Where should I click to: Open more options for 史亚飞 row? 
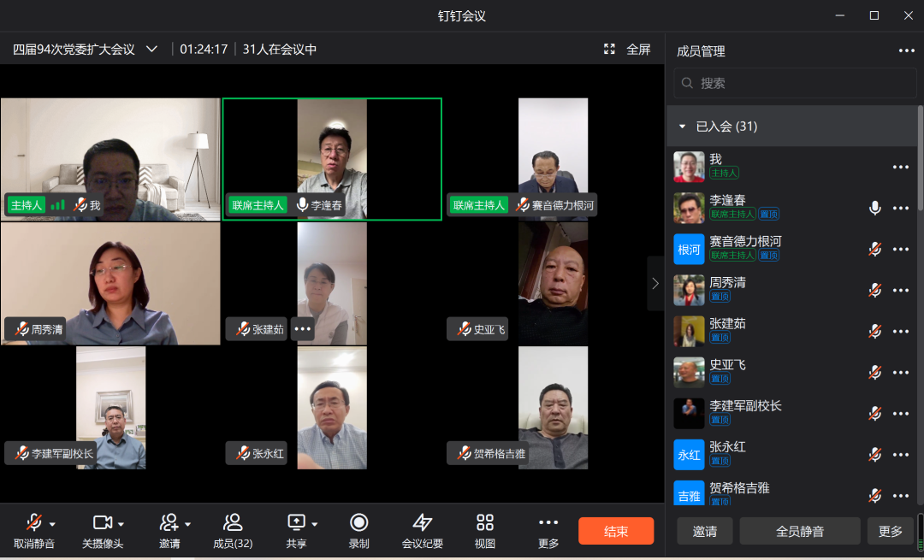(900, 373)
